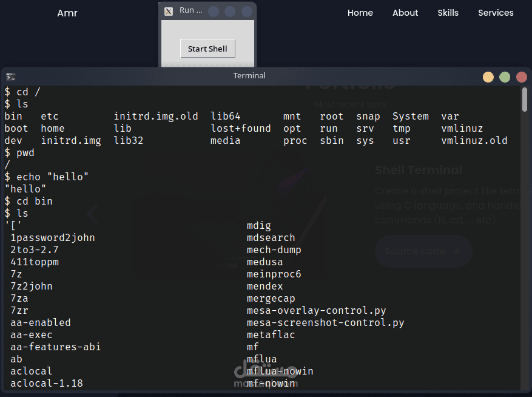Click 'aclocal-1.18' in the listing

[x=47, y=384]
